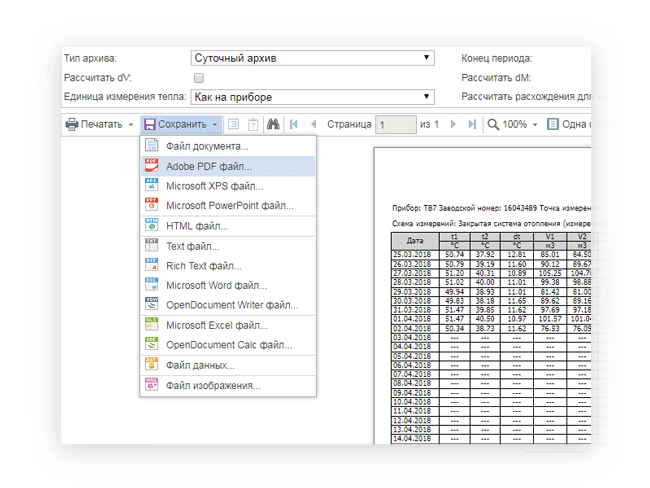Click the OpenDocument Writer file icon
Viewport: 650px width, 488px height.
[151, 304]
